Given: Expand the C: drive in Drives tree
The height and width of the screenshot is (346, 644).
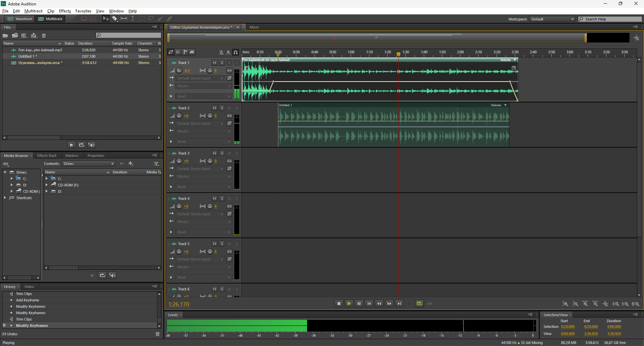Looking at the screenshot, I should pos(12,178).
